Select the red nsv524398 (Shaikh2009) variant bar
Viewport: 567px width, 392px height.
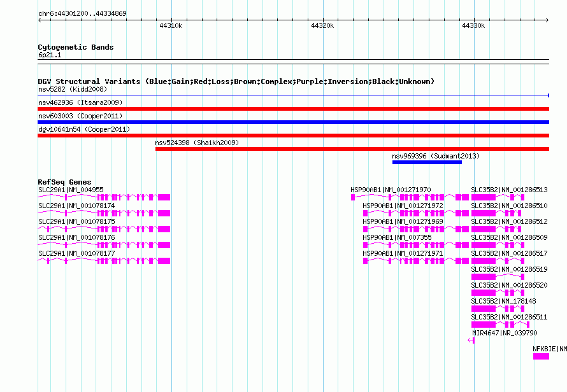[x=352, y=149]
